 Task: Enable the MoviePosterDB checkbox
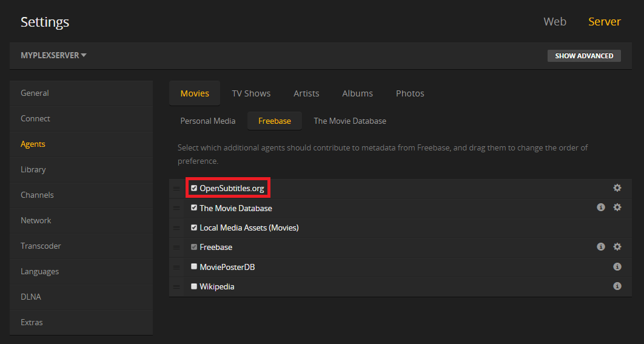pos(194,266)
